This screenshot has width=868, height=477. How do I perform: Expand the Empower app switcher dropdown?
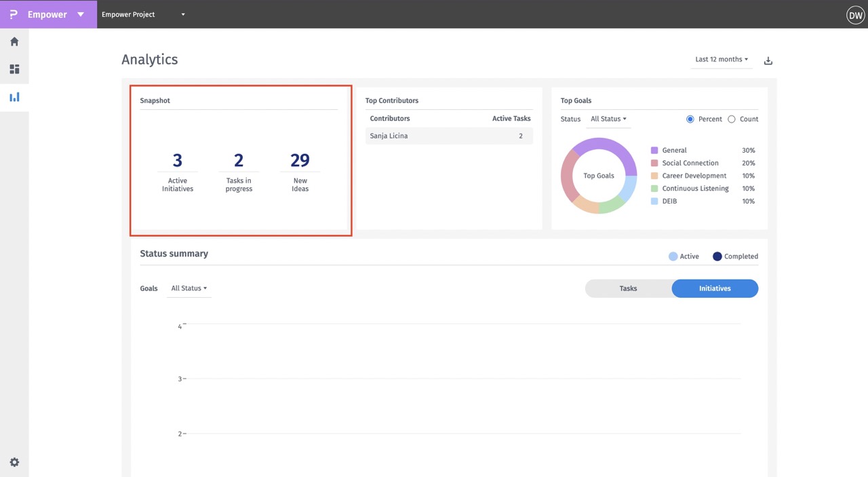point(81,14)
